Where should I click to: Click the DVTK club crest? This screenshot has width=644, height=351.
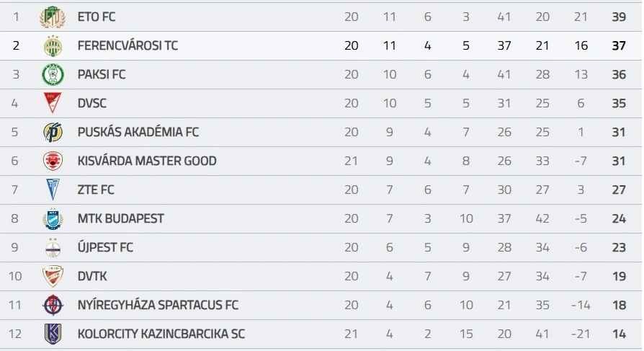[52, 276]
